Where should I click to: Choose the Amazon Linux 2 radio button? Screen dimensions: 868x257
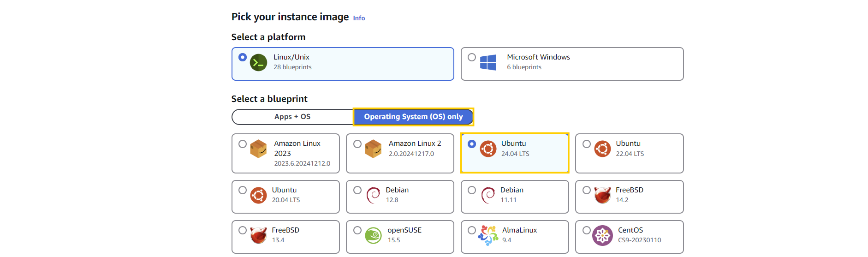[x=357, y=144]
